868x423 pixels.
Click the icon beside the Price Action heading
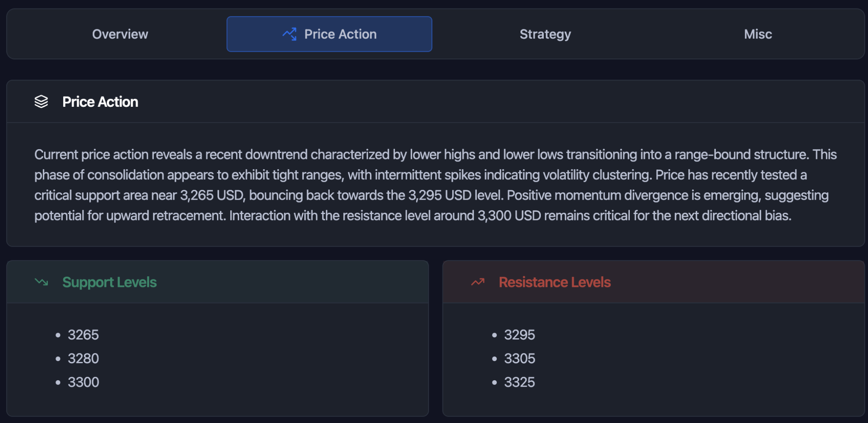(41, 101)
